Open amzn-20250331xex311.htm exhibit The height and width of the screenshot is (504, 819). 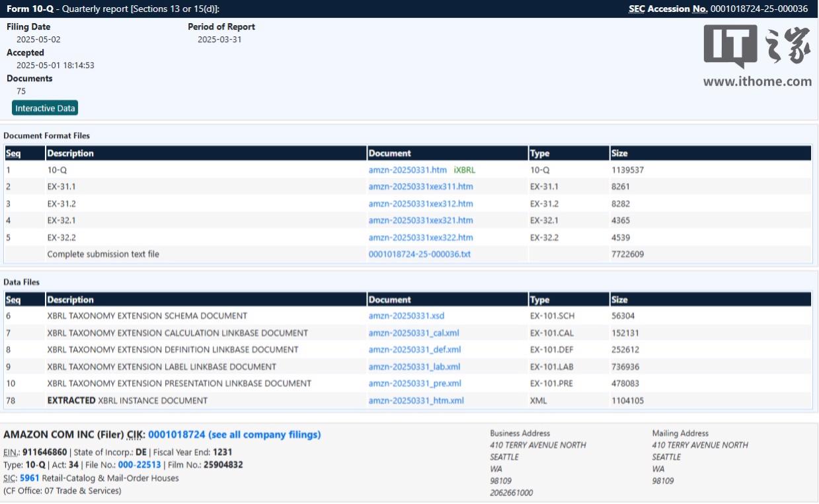pos(420,187)
